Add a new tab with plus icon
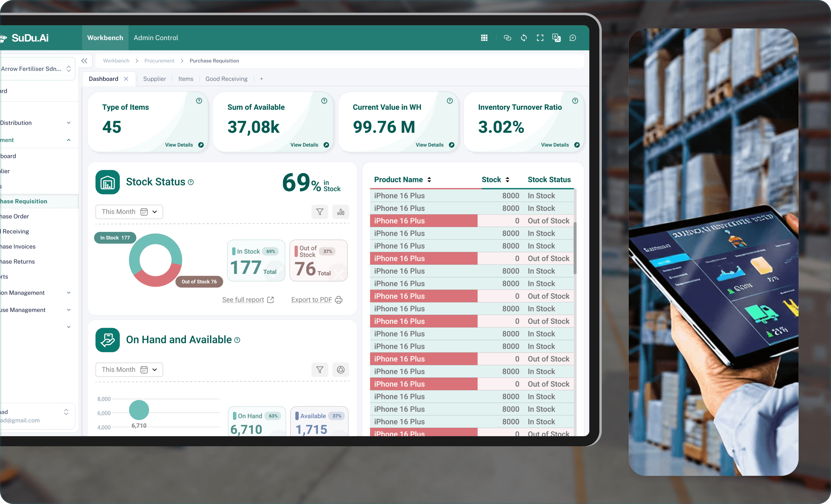Viewport: 831px width, 504px height. click(x=261, y=79)
